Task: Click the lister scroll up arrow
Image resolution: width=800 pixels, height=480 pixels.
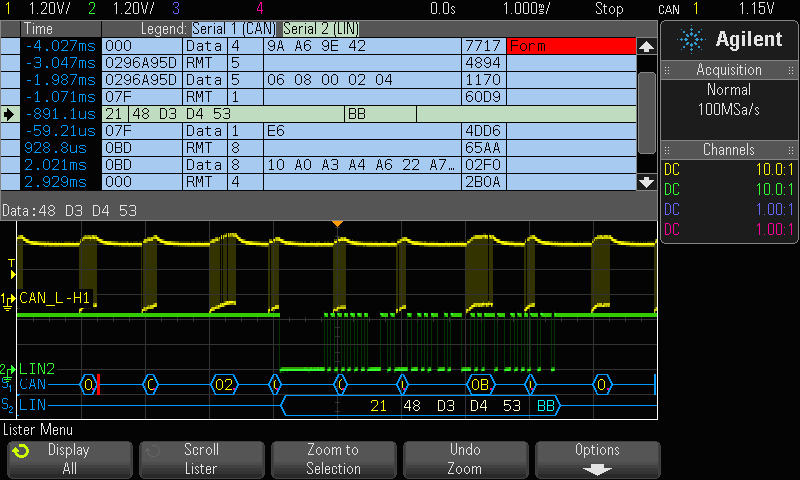Action: 646,47
